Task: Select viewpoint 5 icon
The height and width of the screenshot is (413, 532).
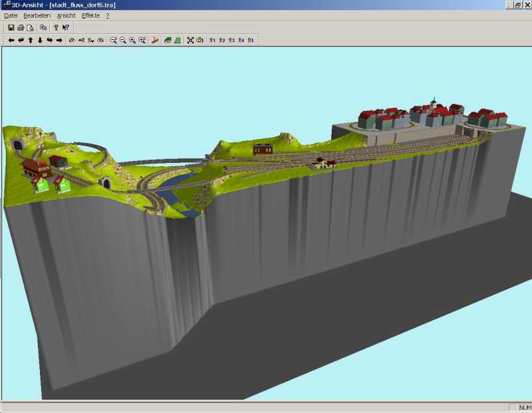Action: click(x=250, y=41)
